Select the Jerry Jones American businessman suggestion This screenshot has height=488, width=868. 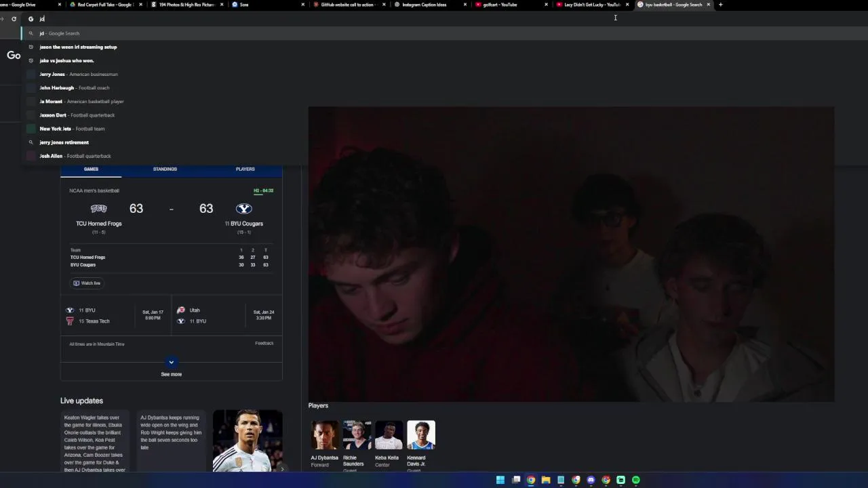(x=444, y=74)
